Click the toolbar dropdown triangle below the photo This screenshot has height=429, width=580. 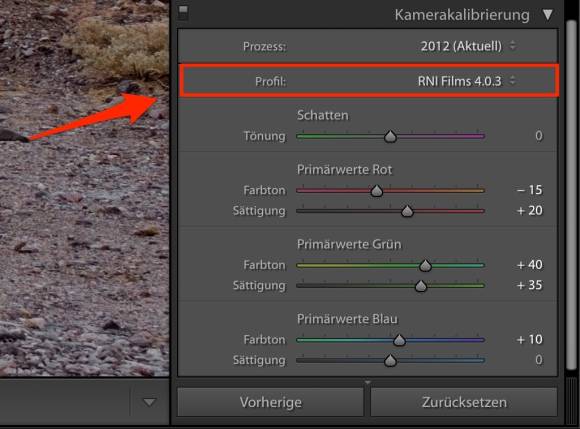click(x=149, y=402)
